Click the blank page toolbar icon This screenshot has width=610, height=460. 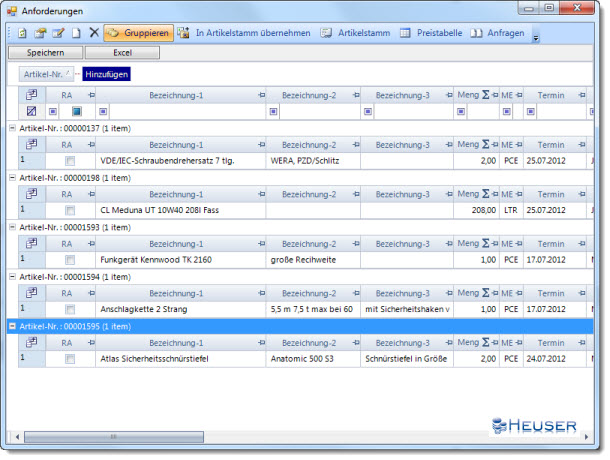coord(76,33)
